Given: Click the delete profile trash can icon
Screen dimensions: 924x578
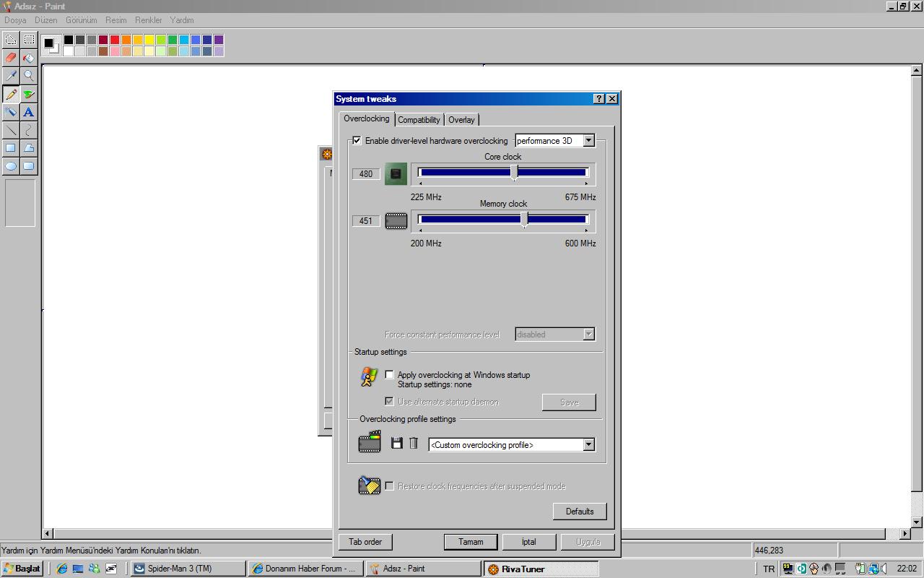Looking at the screenshot, I should pyautogui.click(x=414, y=443).
